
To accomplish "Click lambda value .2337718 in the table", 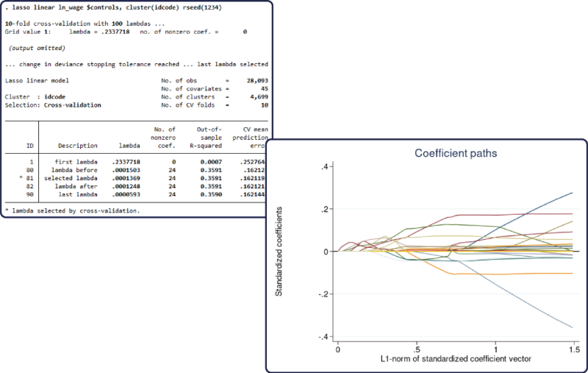I will (x=126, y=162).
